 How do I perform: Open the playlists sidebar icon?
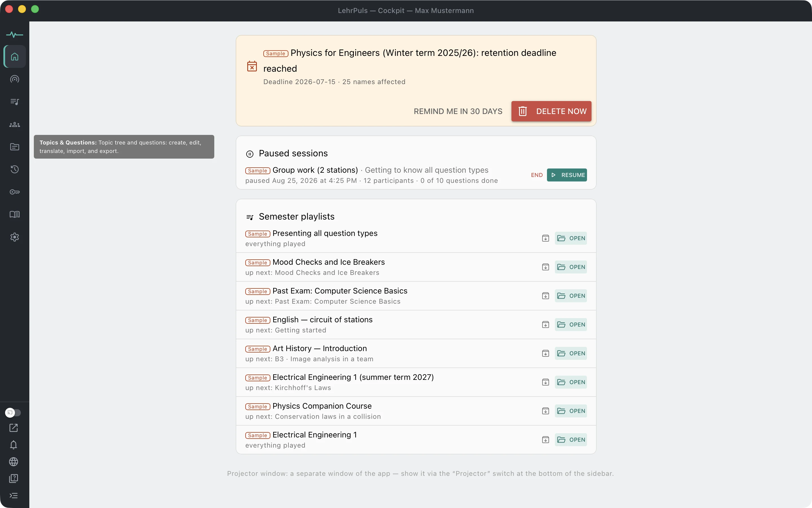pyautogui.click(x=14, y=102)
